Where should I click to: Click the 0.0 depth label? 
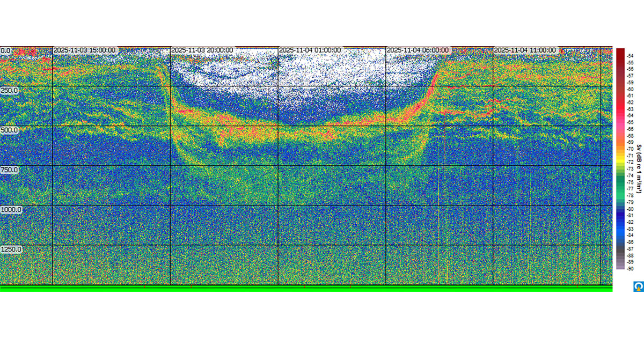(x=5, y=51)
